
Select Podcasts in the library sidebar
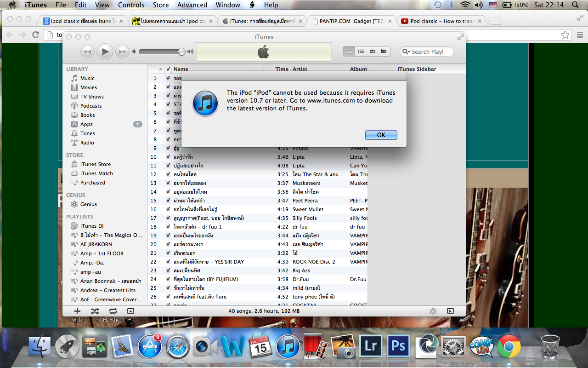point(91,106)
